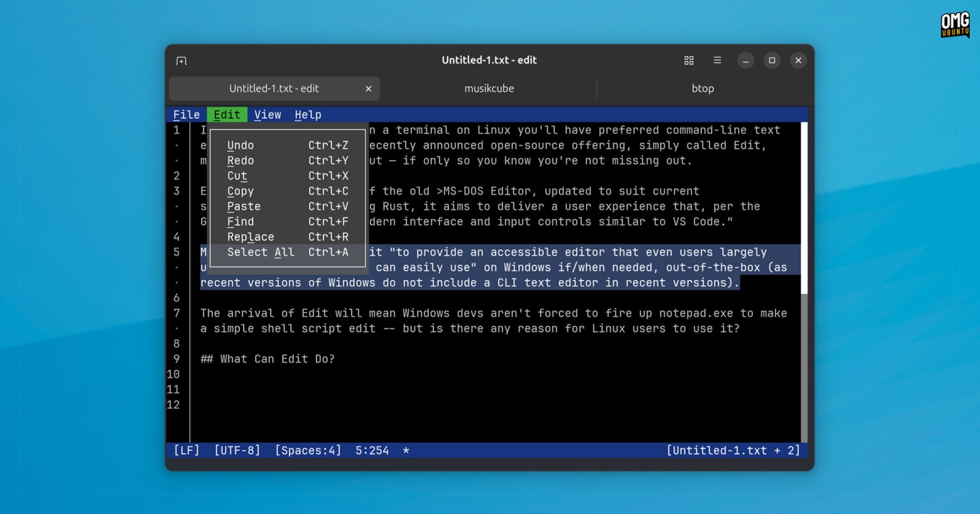
Task: Click line number 12 in the gutter
Action: click(x=174, y=405)
